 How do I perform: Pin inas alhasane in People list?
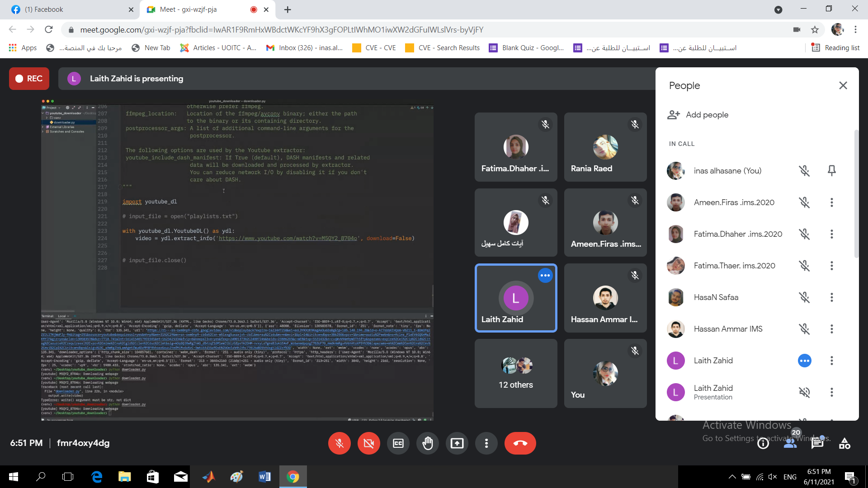click(831, 171)
